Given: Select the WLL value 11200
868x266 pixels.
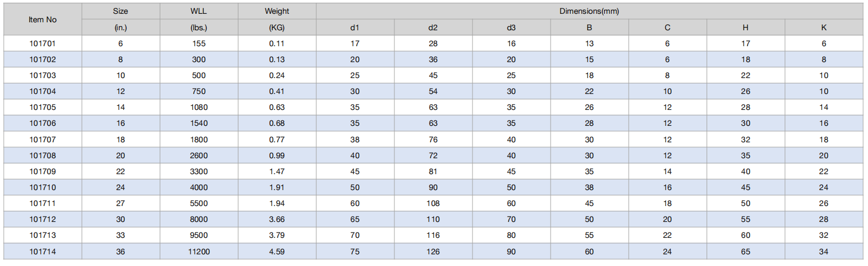Looking at the screenshot, I should 199,252.
